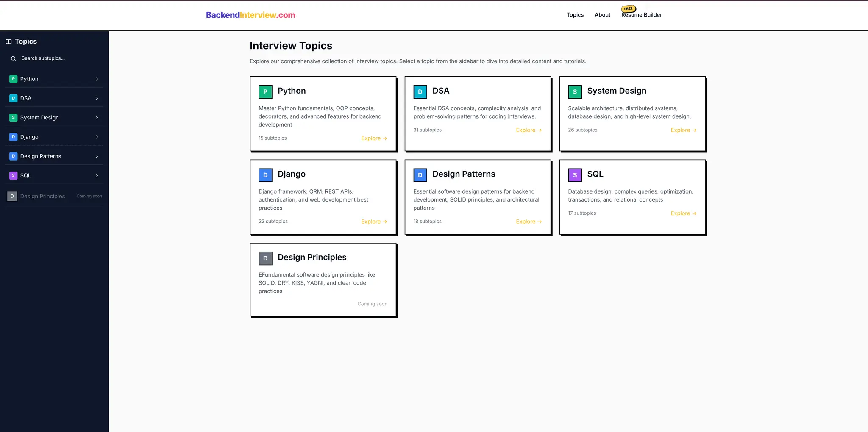Click the purple S icon for SQL in sidebar
Viewport: 868px width, 432px height.
pyautogui.click(x=13, y=175)
